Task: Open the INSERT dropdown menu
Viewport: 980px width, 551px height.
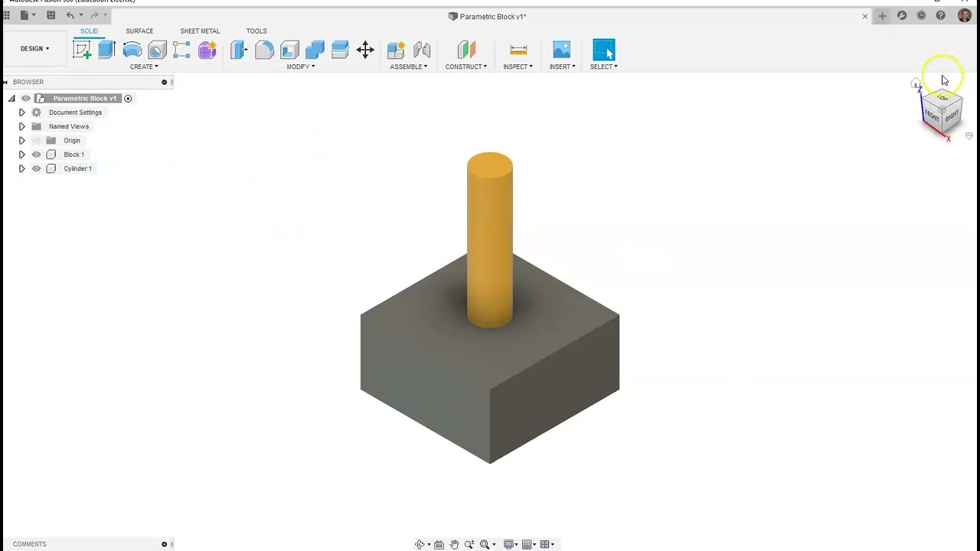Action: click(x=562, y=67)
